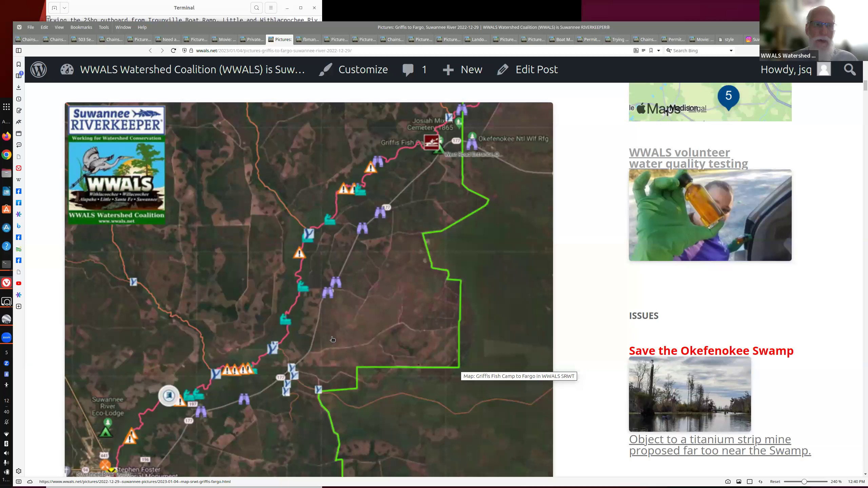This screenshot has width=868, height=488.
Task: Open WWALS volunteer water quality testing link
Action: (688, 158)
